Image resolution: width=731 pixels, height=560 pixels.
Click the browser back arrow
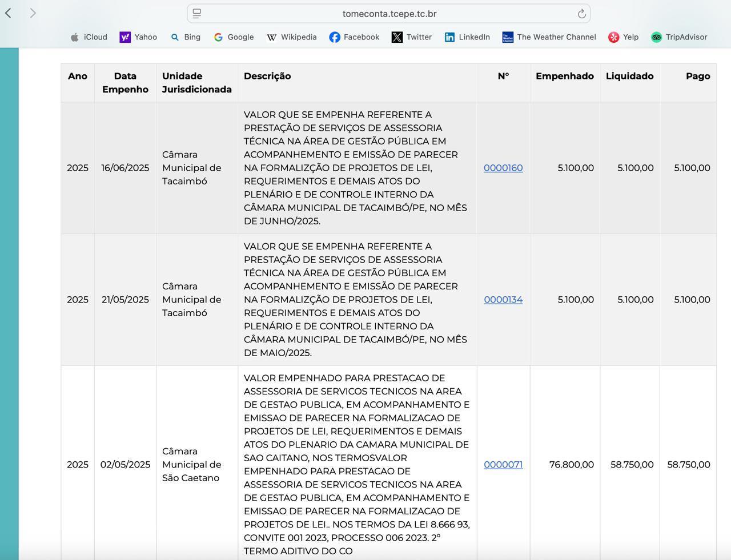pos(9,13)
